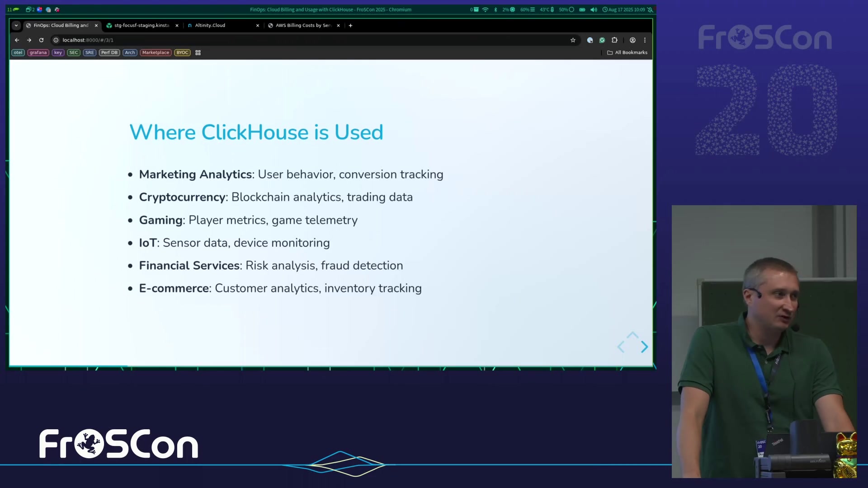The image size is (868, 488).
Task: Open the bookmark tab groups grid icon
Action: pyautogui.click(x=198, y=53)
